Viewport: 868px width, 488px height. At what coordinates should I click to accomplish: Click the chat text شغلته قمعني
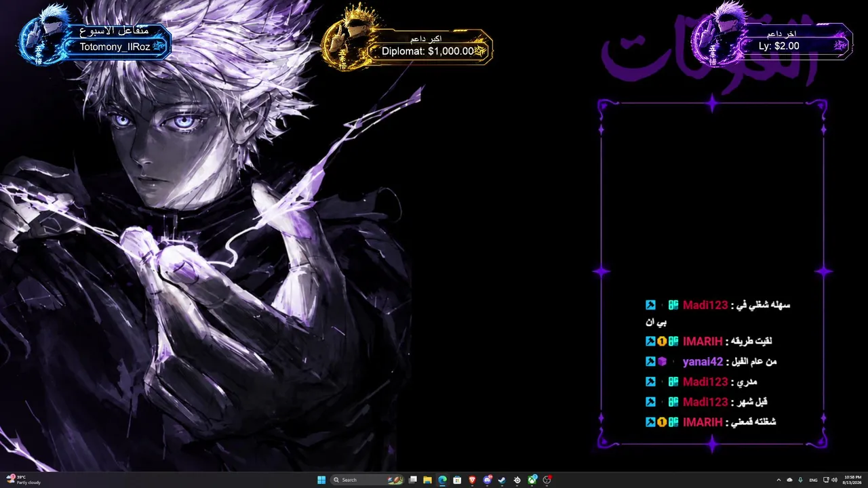754,422
